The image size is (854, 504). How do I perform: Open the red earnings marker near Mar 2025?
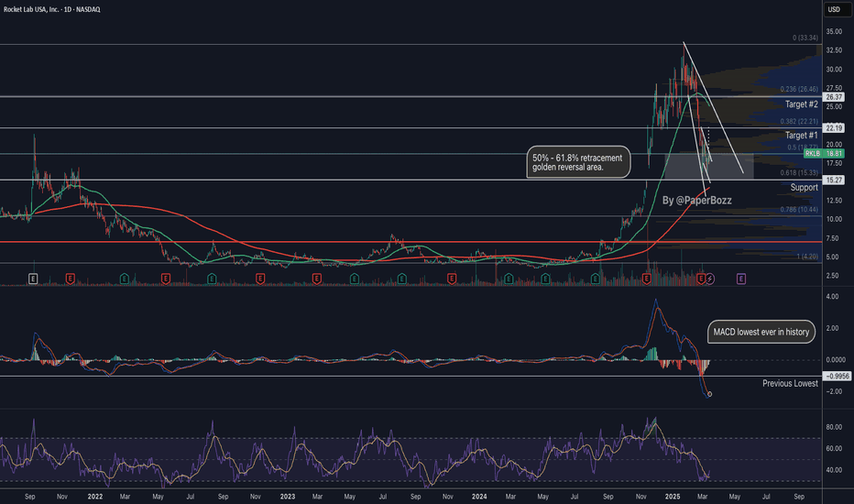702,279
